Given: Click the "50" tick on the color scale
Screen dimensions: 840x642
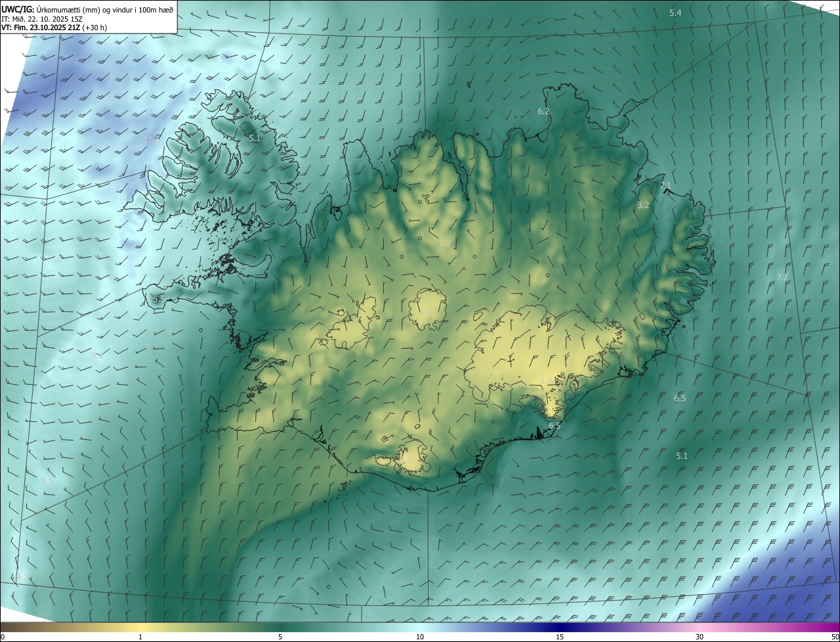Looking at the screenshot, I should click(x=835, y=637).
